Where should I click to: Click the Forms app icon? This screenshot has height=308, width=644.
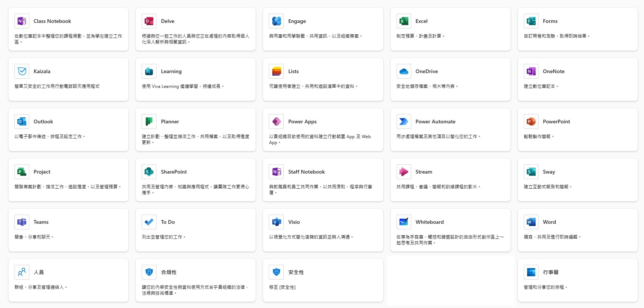[x=531, y=21]
